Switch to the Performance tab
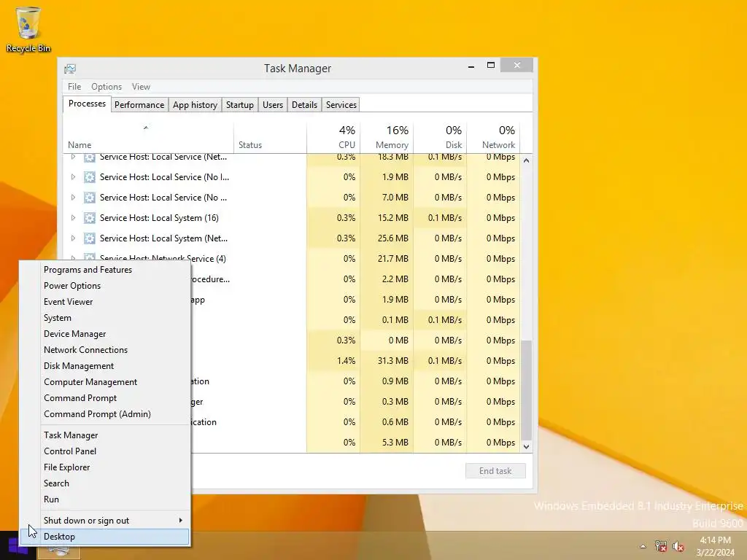Viewport: 747px width, 560px height. (x=139, y=105)
